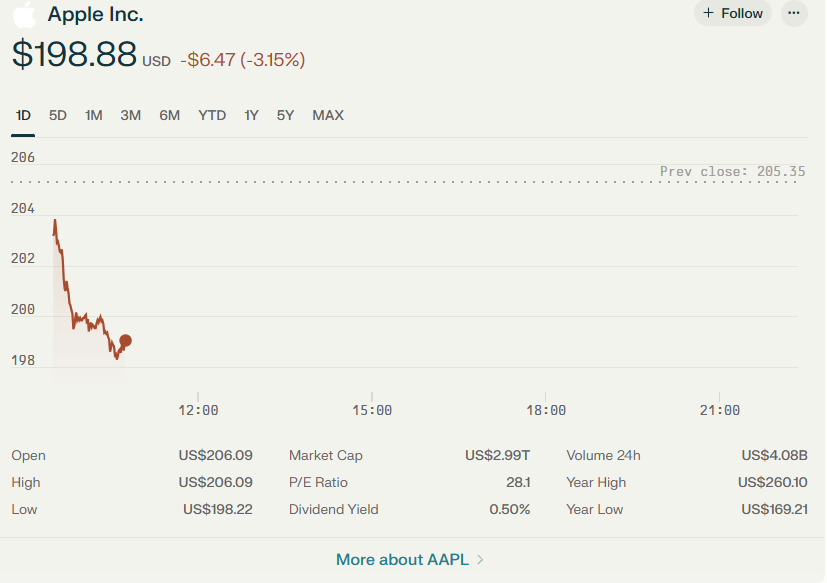Click the chevron next to More about AAPL
This screenshot has height=583, width=827.
[480, 559]
